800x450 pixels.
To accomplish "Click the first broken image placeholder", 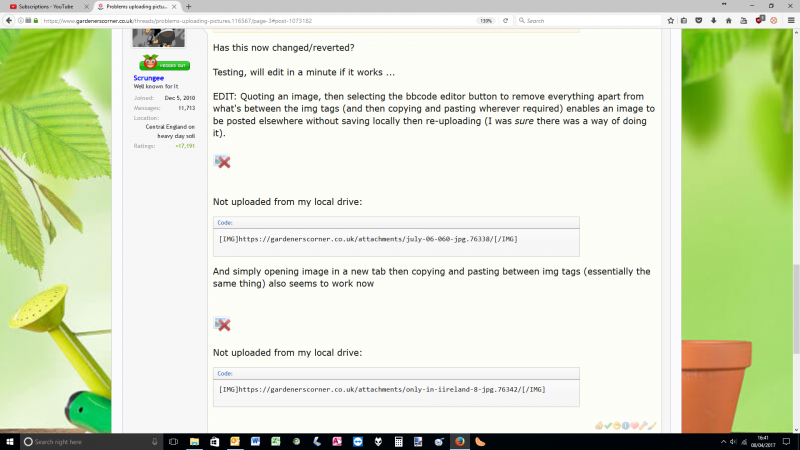I will 222,162.
